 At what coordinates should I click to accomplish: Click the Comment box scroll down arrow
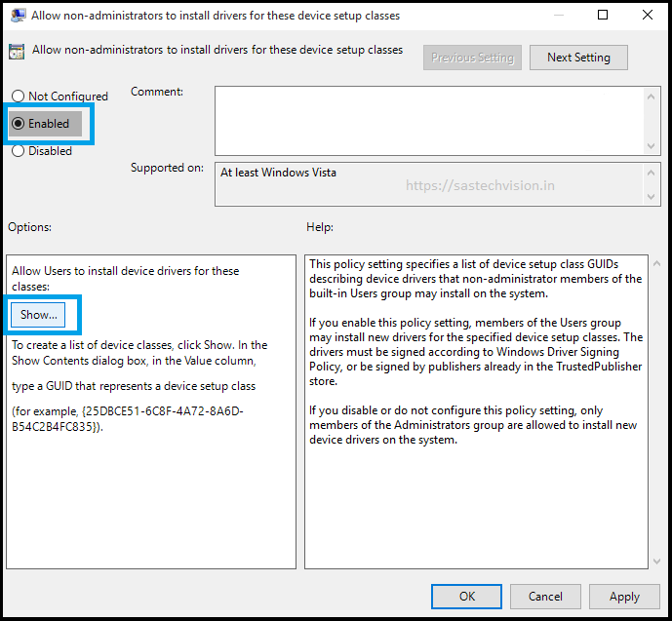pos(652,145)
